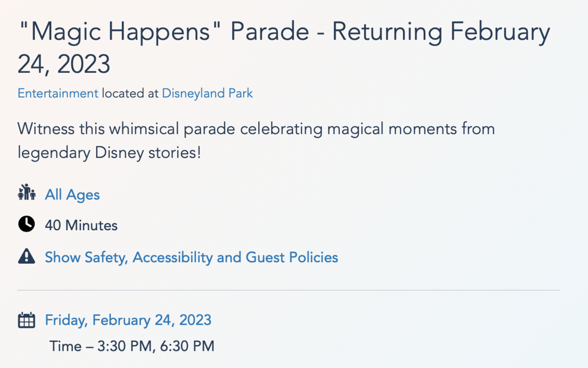
Task: Open the Entertainment category link
Action: [58, 93]
